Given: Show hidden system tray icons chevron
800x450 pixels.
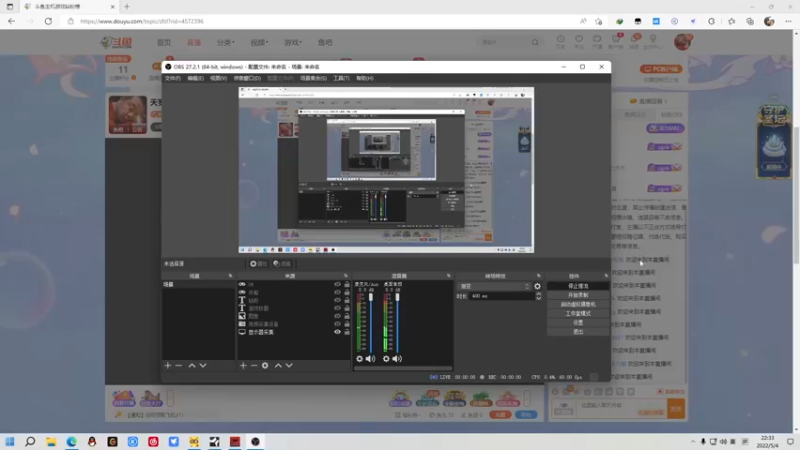Looking at the screenshot, I should 693,442.
